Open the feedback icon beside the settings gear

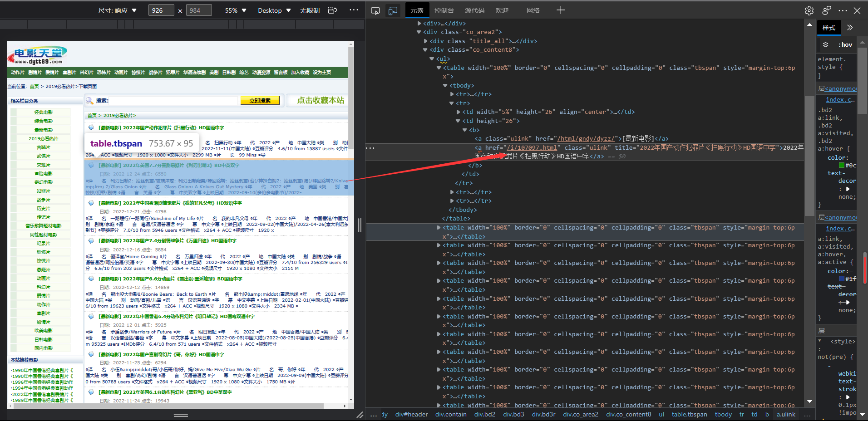tap(827, 10)
